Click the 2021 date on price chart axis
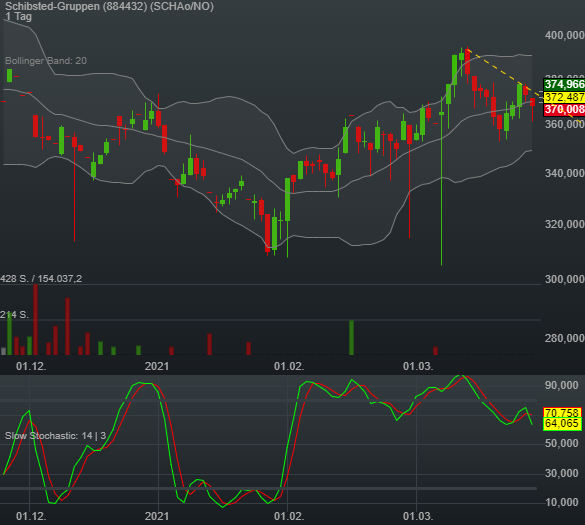The width and height of the screenshot is (585, 525). click(x=157, y=366)
